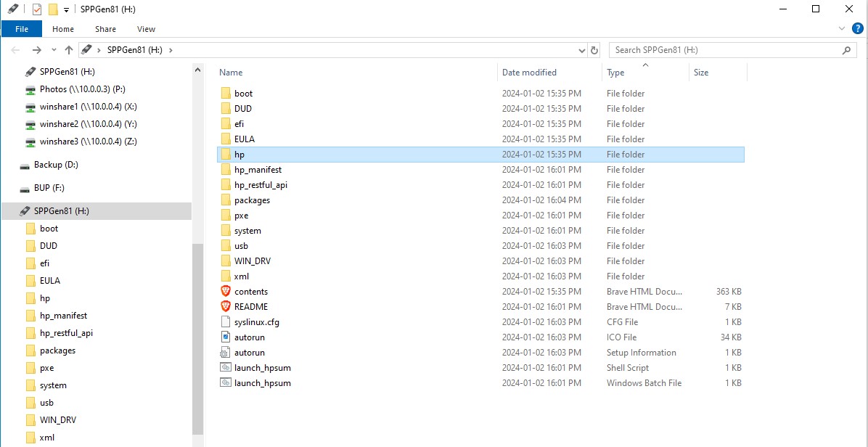This screenshot has height=447, width=868.
Task: Click the usb folder name in list
Action: pos(241,245)
